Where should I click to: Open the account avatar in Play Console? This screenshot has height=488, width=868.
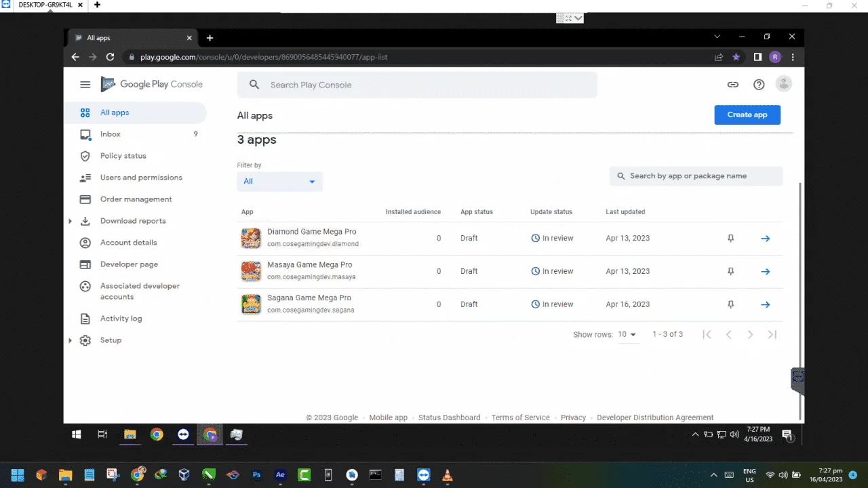(x=784, y=84)
